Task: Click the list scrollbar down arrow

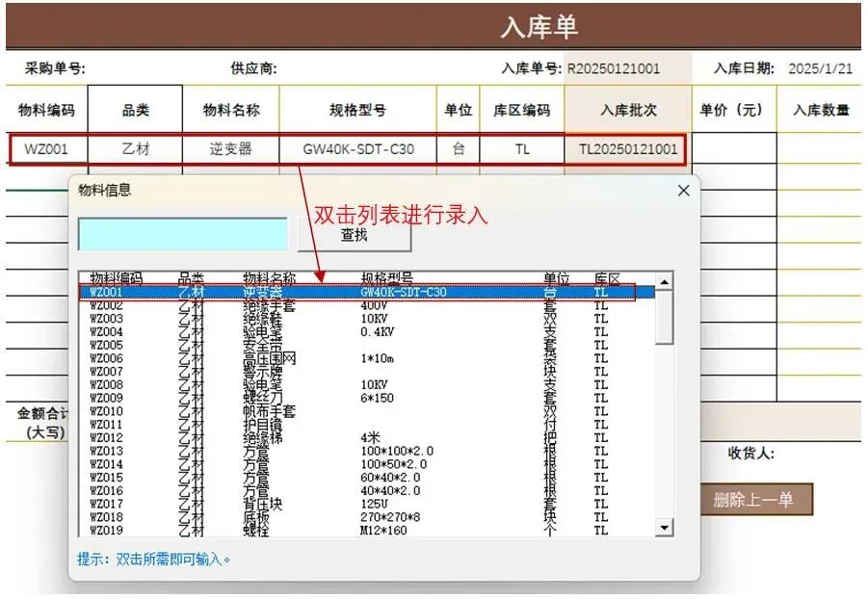Action: pyautogui.click(x=665, y=527)
